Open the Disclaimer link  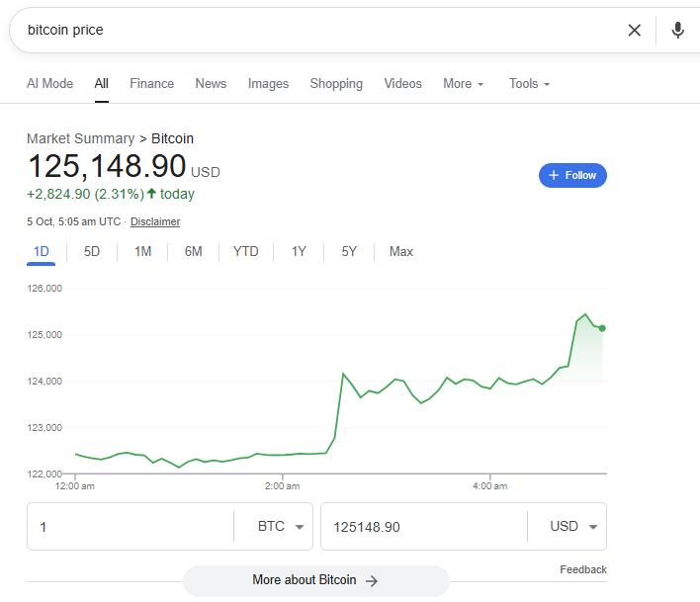155,221
